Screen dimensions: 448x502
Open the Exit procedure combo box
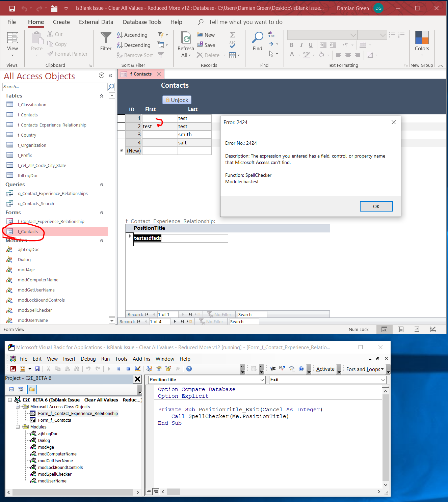[383, 380]
